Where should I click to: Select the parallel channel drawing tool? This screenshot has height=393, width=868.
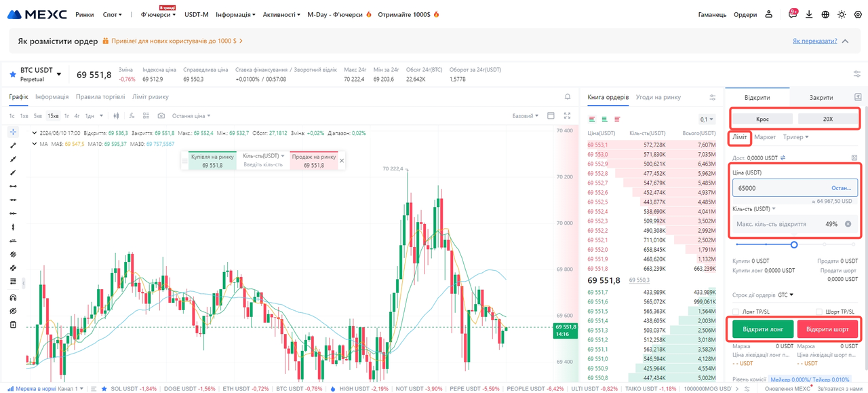pyautogui.click(x=13, y=253)
